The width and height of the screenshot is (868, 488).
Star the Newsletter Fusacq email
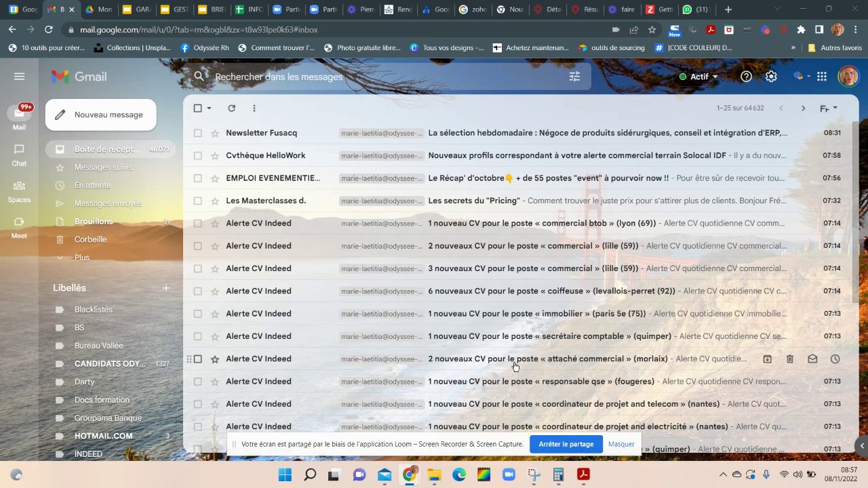point(215,133)
